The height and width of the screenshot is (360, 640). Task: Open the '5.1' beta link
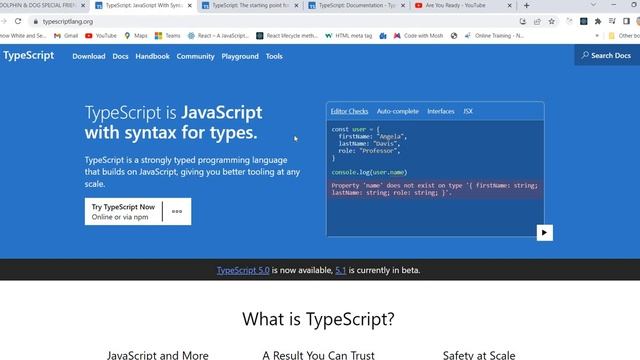(x=341, y=270)
